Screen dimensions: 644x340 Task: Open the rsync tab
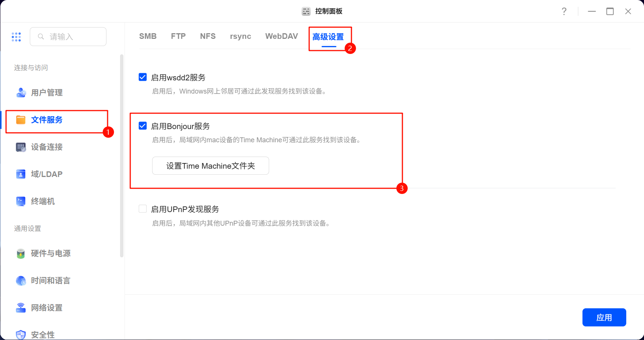[x=240, y=36]
